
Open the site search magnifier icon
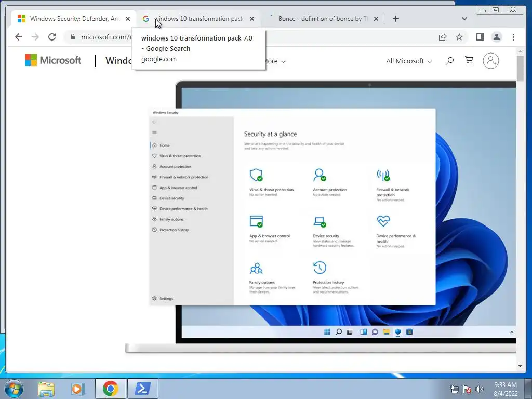(449, 61)
